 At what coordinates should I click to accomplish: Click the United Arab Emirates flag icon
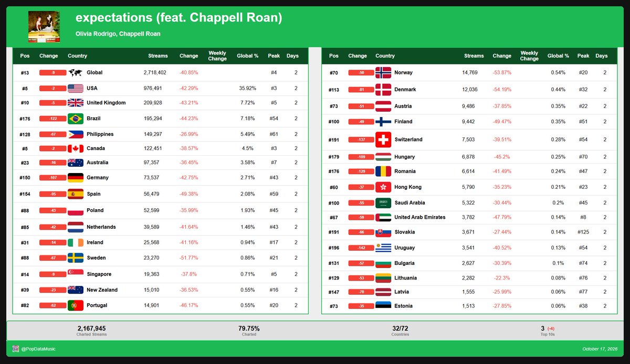(x=383, y=217)
